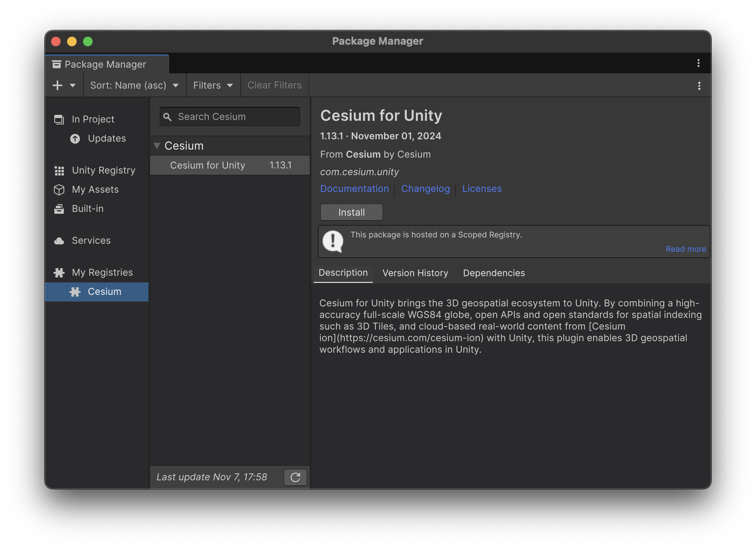Click the Search Cesium field

coord(230,116)
